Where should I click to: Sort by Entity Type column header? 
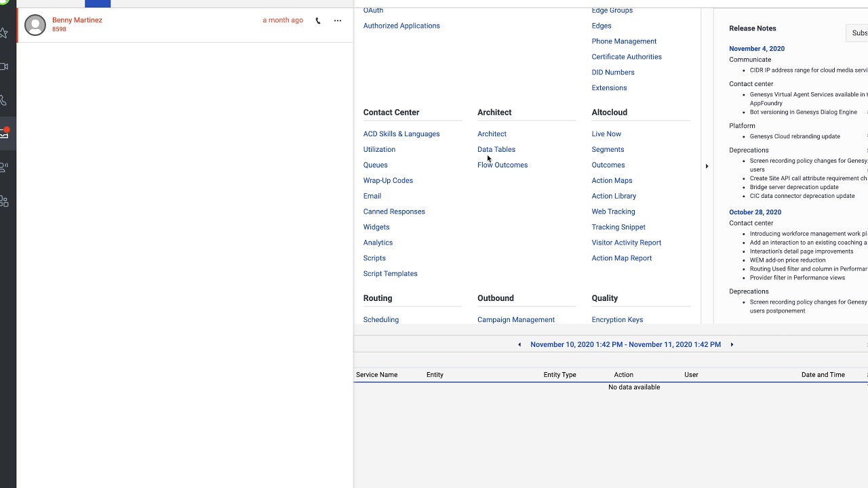click(x=559, y=375)
